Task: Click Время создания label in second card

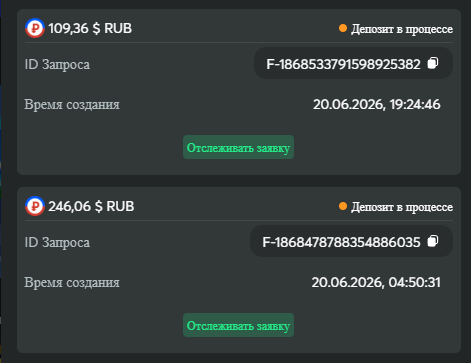Action: pos(72,282)
